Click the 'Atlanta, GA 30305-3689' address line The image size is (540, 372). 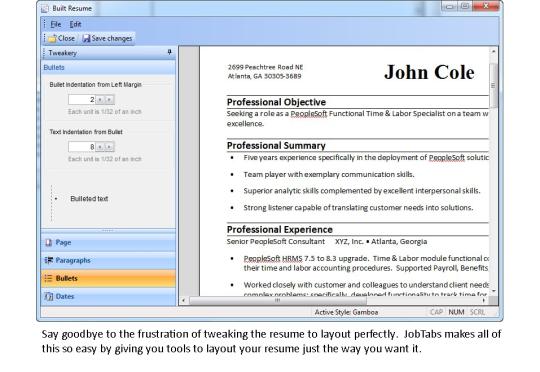point(264,76)
